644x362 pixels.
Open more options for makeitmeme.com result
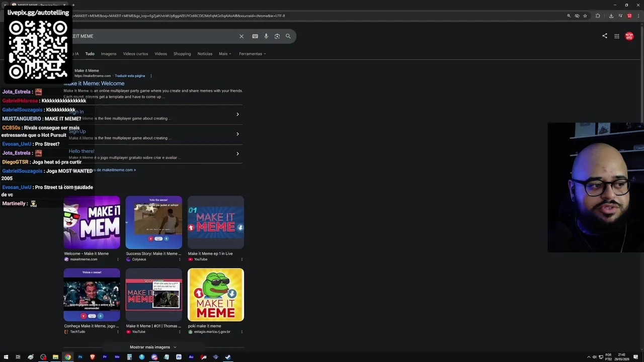pos(151,76)
